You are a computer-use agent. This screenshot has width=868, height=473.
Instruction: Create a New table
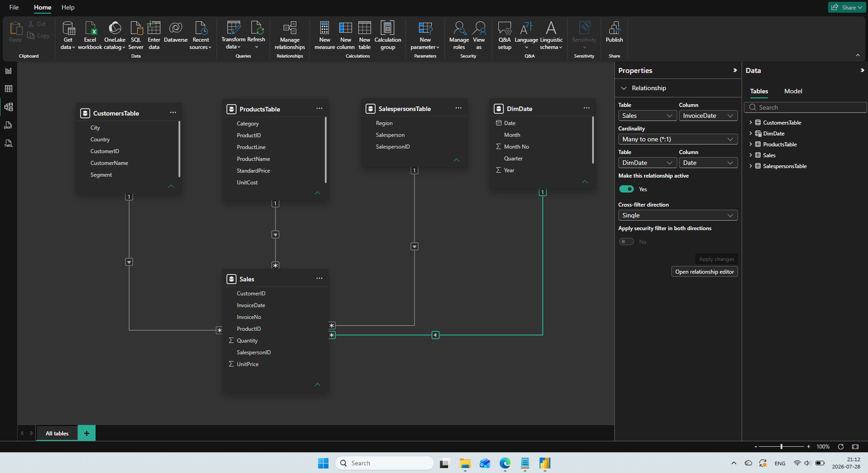365,36
